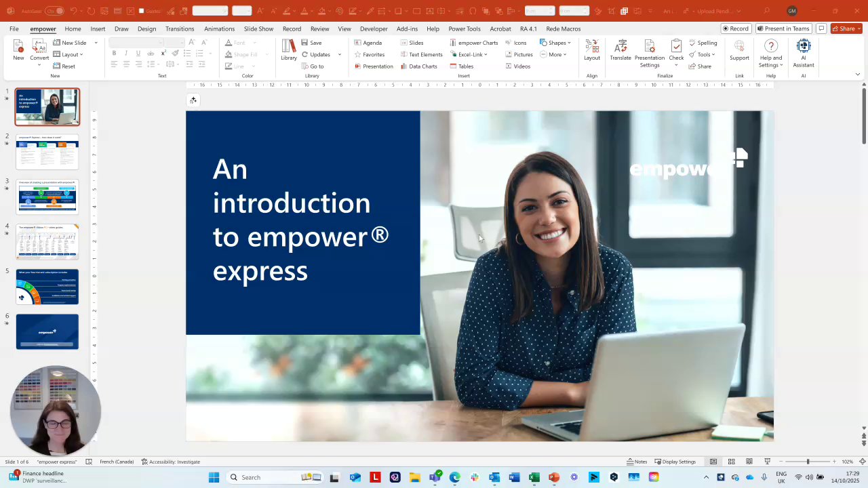The height and width of the screenshot is (488, 868).
Task: Switch to Reading View
Action: [749, 462]
